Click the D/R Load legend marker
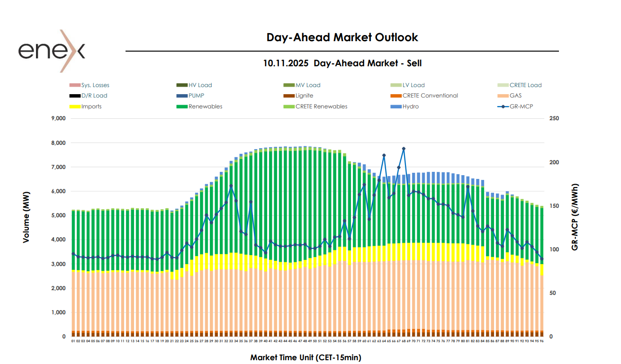The height and width of the screenshot is (364, 621). [75, 96]
